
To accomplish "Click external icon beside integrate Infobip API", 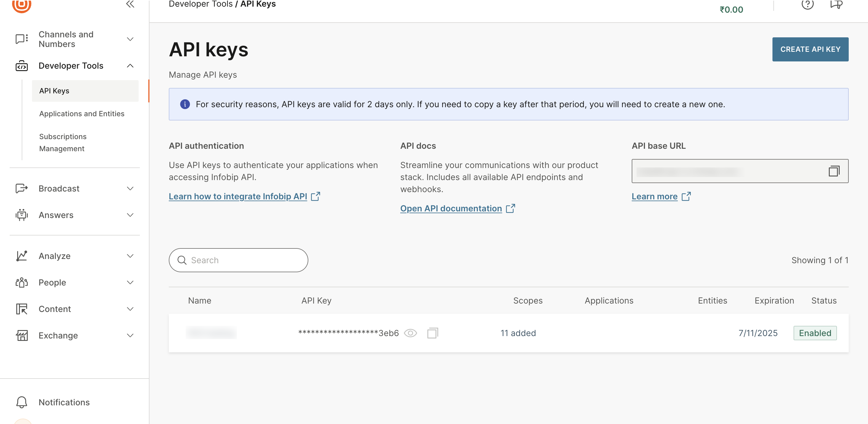I will (x=315, y=196).
